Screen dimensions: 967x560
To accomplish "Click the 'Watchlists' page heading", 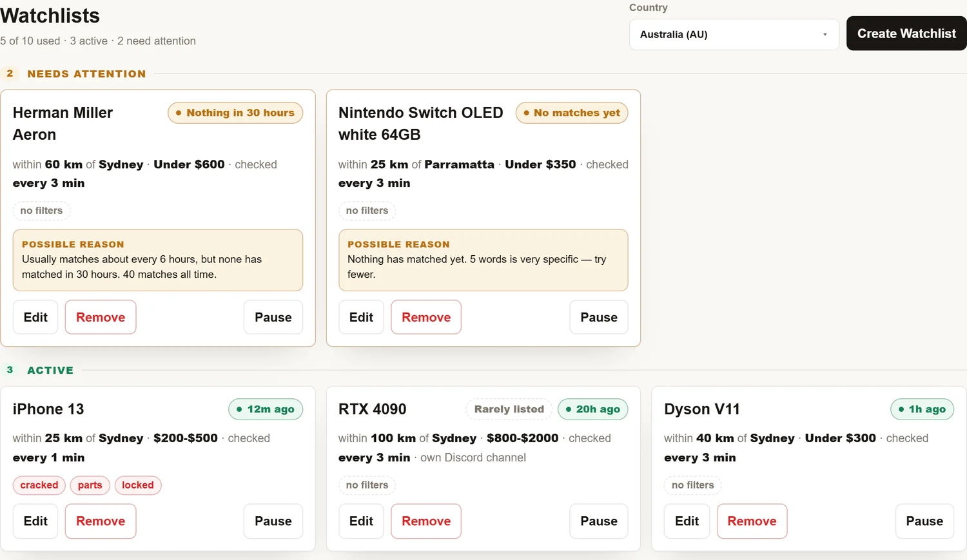I will (50, 15).
